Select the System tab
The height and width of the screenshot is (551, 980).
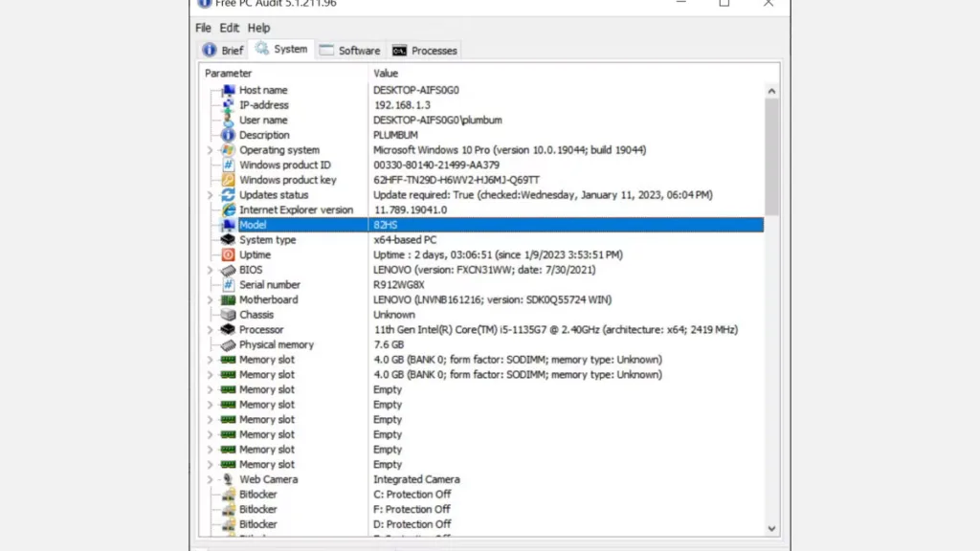pyautogui.click(x=282, y=49)
